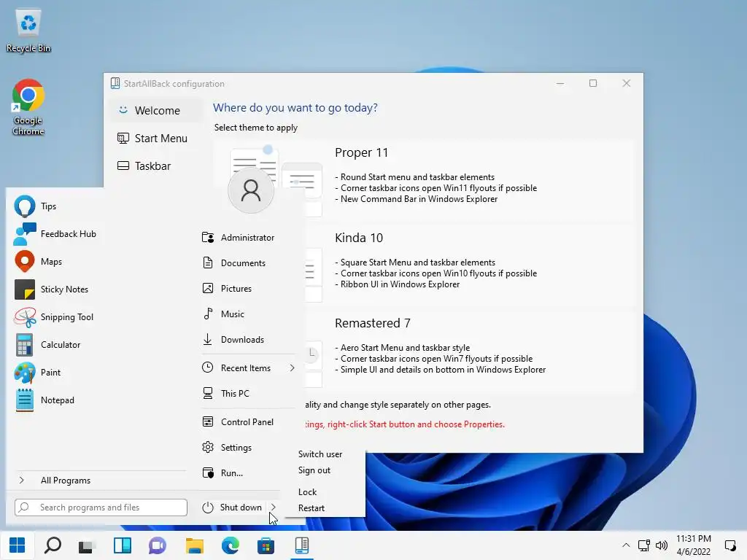Expand the Recent Items submenu arrow

[x=292, y=368]
